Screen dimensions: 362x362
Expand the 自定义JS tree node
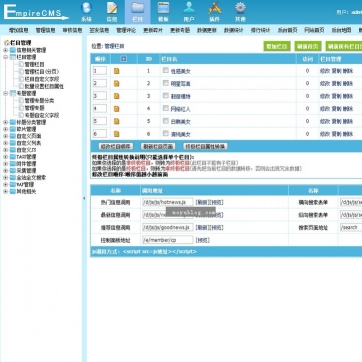click(x=5, y=150)
